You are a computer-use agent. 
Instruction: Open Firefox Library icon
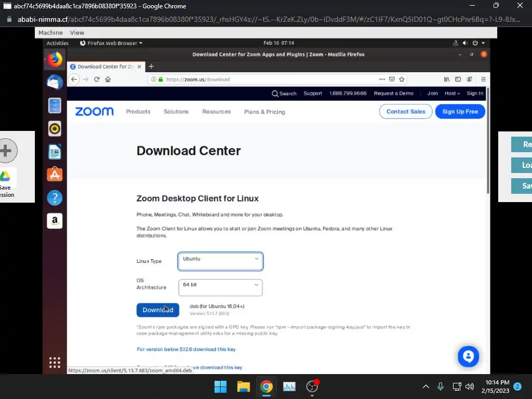tap(447, 79)
